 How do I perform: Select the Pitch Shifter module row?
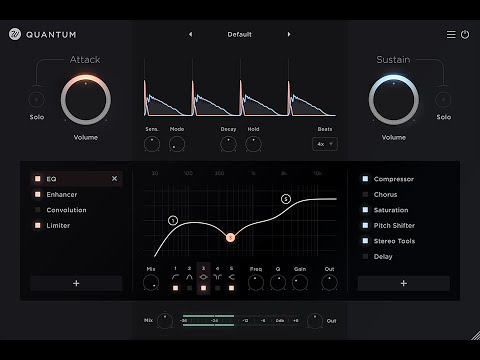(404, 225)
